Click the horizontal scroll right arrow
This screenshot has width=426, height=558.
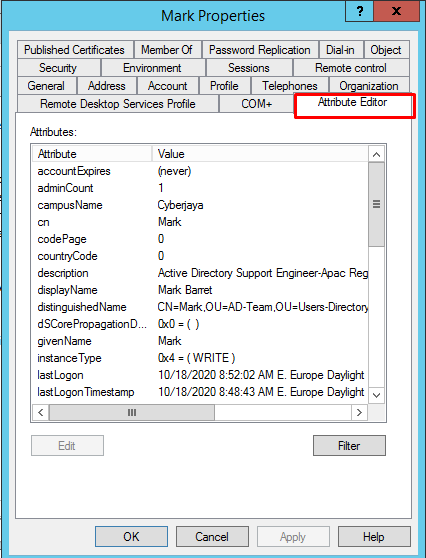(359, 412)
